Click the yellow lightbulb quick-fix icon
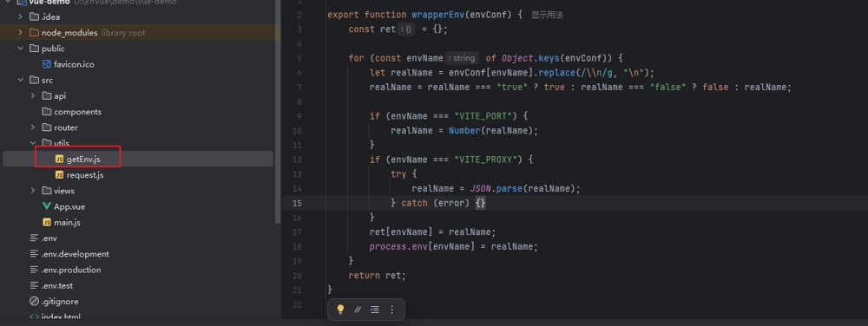 pyautogui.click(x=340, y=310)
